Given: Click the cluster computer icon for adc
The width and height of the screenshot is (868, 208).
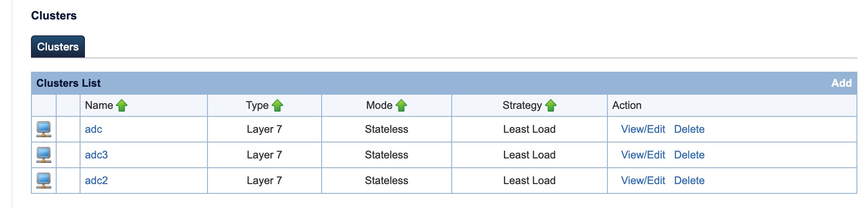Looking at the screenshot, I should (43, 129).
